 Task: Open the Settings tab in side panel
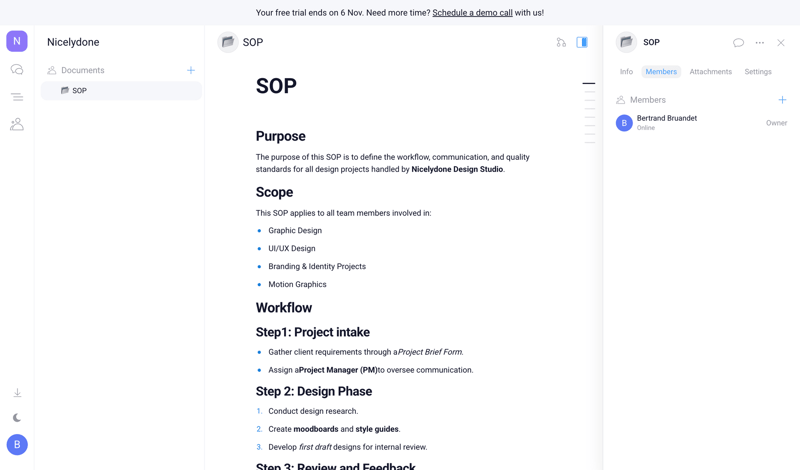[x=758, y=72]
